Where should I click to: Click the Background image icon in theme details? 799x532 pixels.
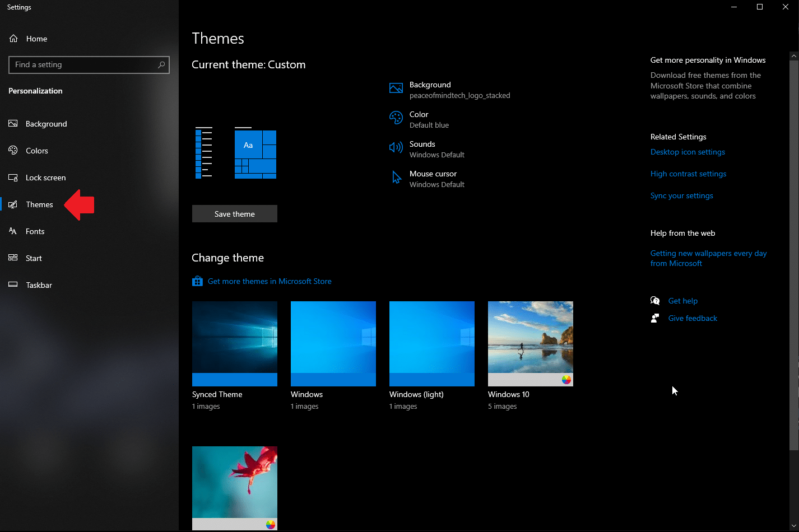(396, 88)
